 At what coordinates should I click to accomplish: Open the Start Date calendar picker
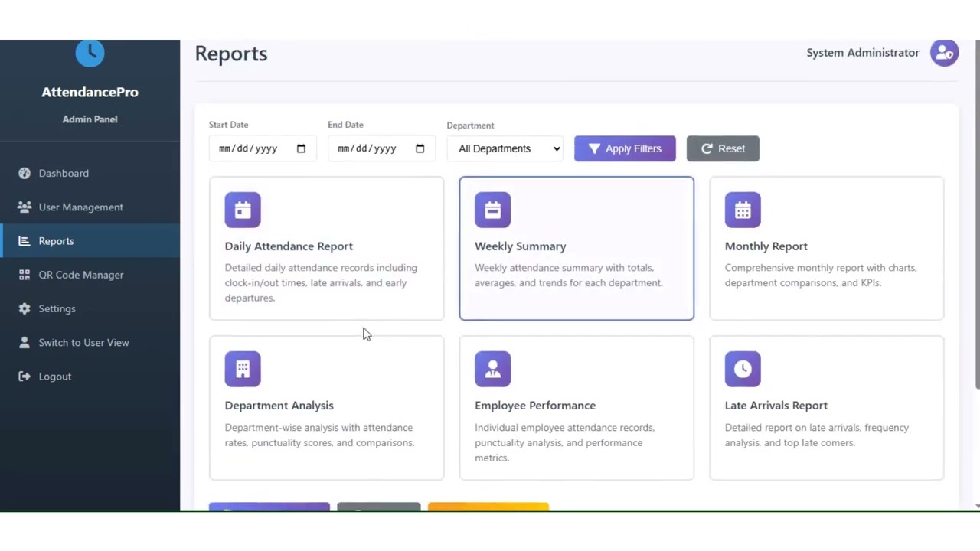(x=301, y=148)
